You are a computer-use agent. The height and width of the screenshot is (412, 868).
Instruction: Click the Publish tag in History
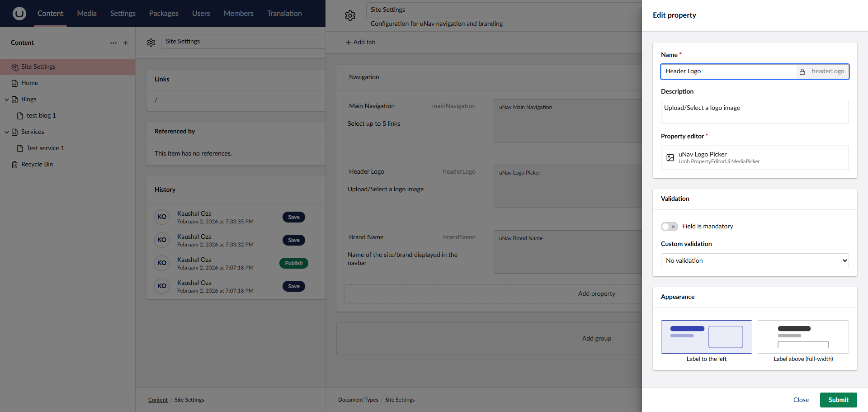click(294, 263)
